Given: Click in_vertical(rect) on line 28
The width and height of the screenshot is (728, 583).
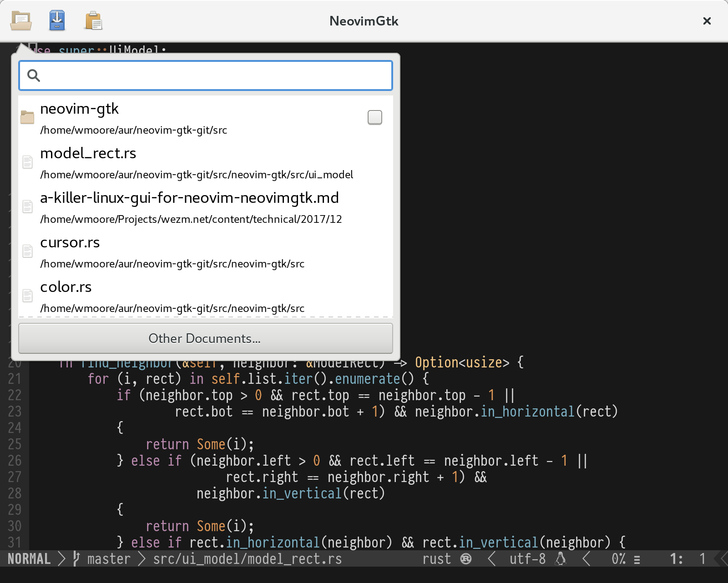Looking at the screenshot, I should [x=324, y=493].
